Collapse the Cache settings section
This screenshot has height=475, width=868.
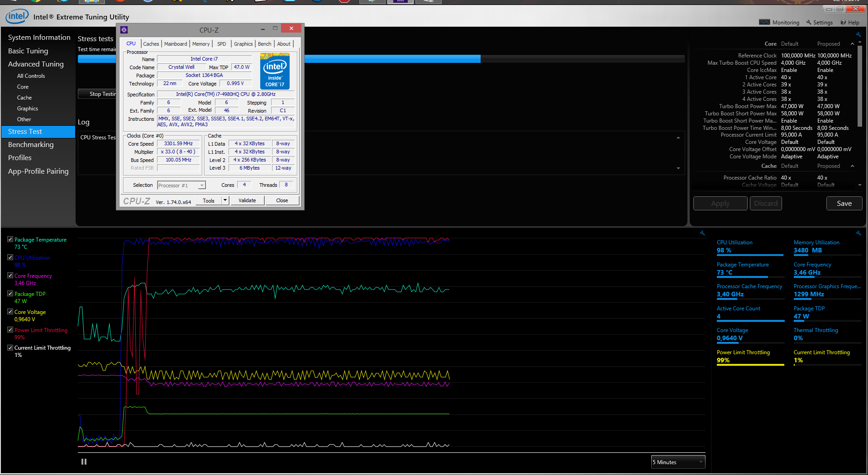(853, 166)
